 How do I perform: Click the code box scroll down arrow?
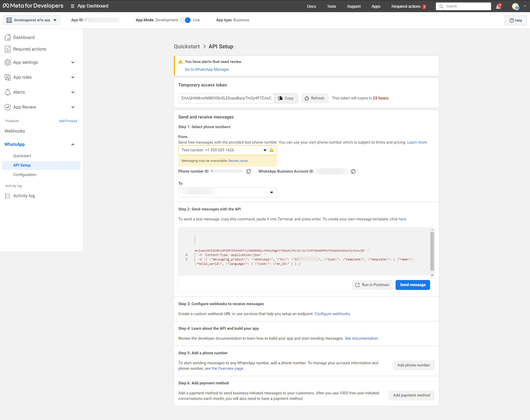tap(432, 275)
